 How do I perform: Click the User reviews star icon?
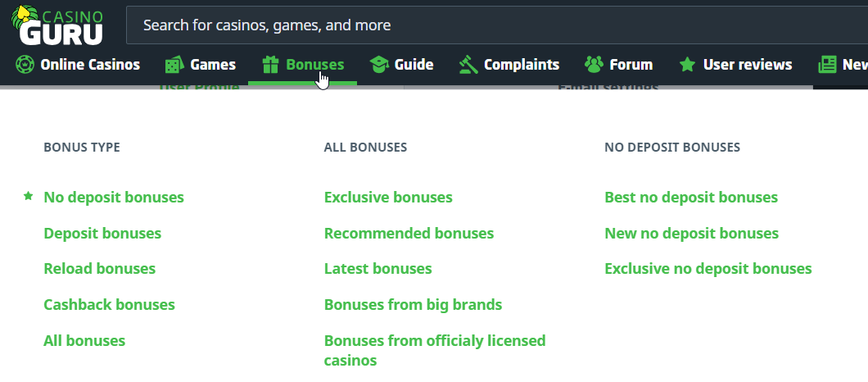[x=688, y=65]
